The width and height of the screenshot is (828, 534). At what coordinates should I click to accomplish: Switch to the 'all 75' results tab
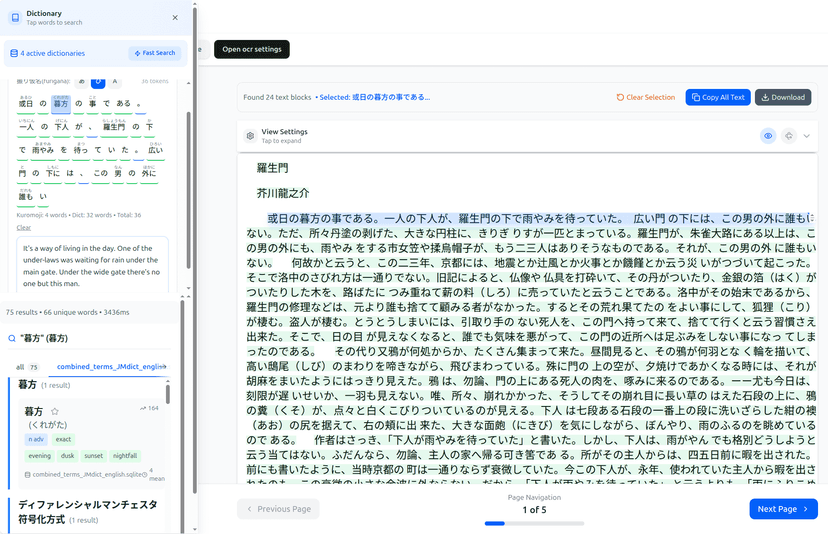27,367
